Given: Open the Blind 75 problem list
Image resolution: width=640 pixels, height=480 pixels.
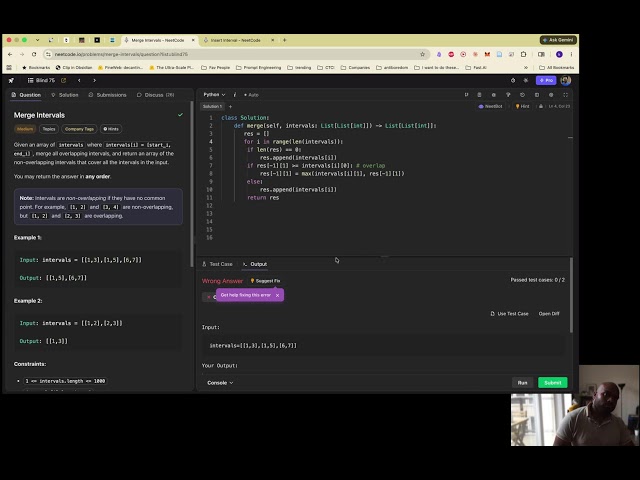Looking at the screenshot, I should pyautogui.click(x=41, y=80).
